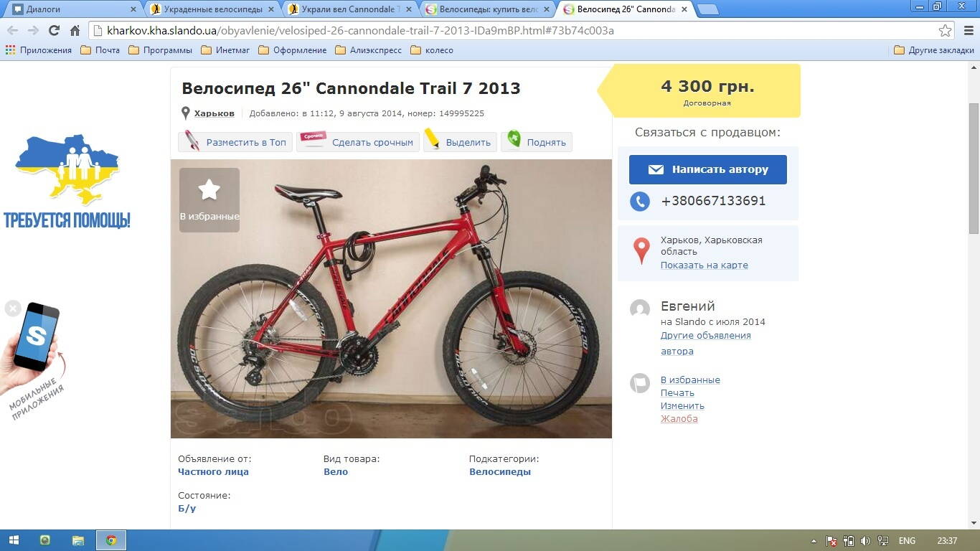Viewport: 980px width, 551px height.
Task: Open Показать на карте link
Action: point(705,265)
